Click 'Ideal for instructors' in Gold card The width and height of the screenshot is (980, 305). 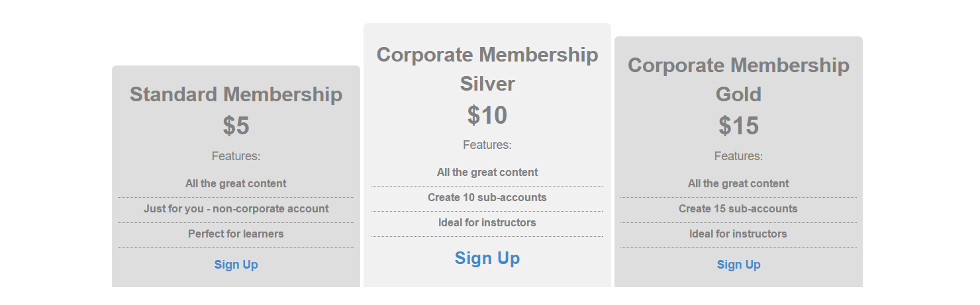[x=738, y=234]
